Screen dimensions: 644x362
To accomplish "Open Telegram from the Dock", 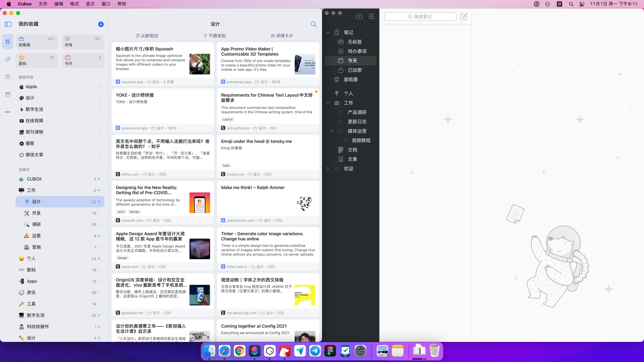I will pos(315,351).
